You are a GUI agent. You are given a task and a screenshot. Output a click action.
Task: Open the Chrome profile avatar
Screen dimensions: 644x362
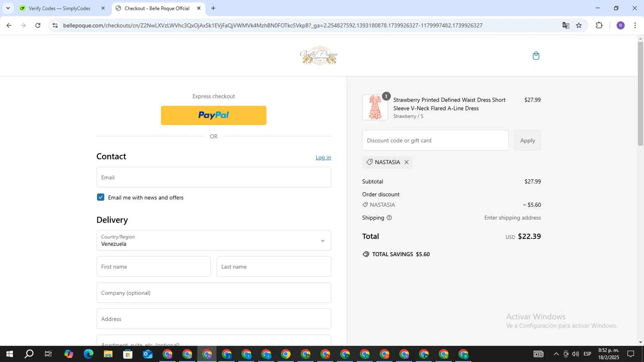[620, 25]
